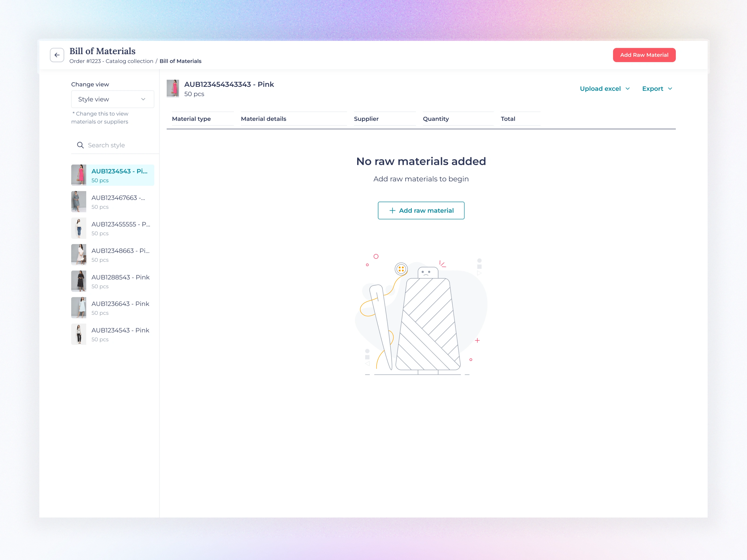Screen dimensions: 747x560
Task: Select style AUB123455555 in the list
Action: [113, 228]
